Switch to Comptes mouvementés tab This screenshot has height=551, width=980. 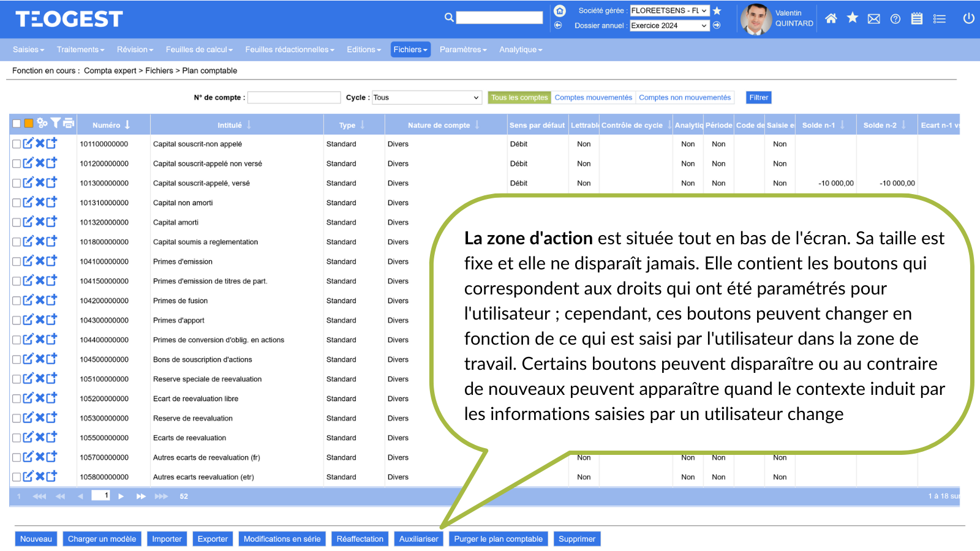[593, 97]
